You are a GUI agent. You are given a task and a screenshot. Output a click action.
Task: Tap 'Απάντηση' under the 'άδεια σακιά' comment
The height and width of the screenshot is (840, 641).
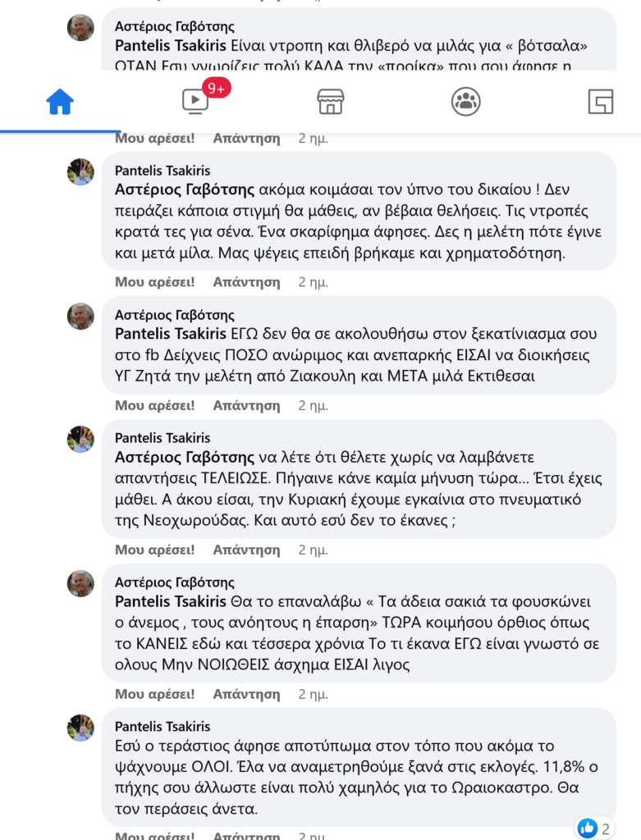[246, 694]
